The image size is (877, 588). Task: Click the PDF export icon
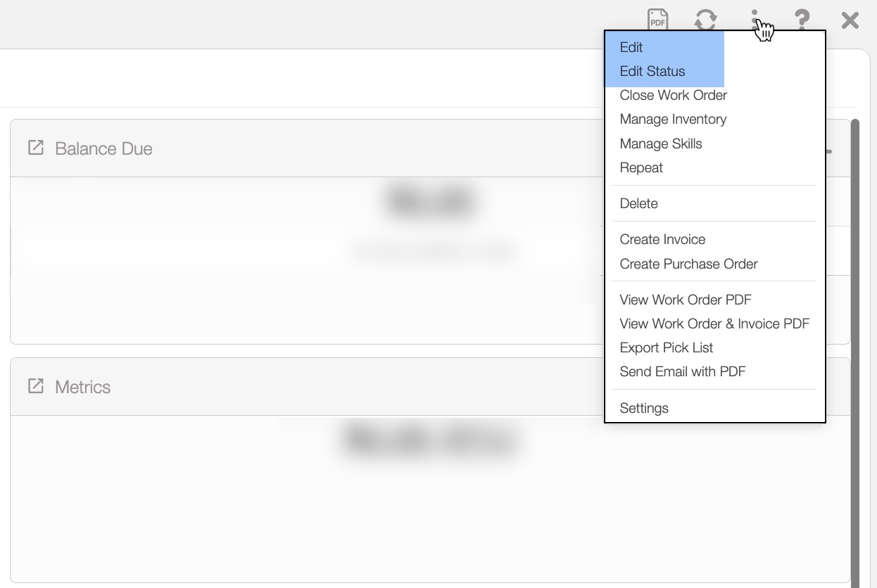coord(657,20)
